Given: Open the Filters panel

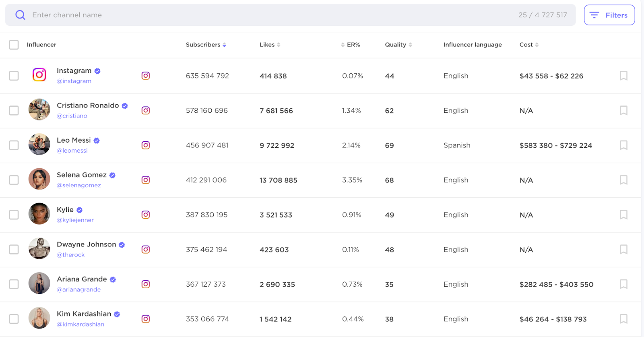Looking at the screenshot, I should point(609,15).
